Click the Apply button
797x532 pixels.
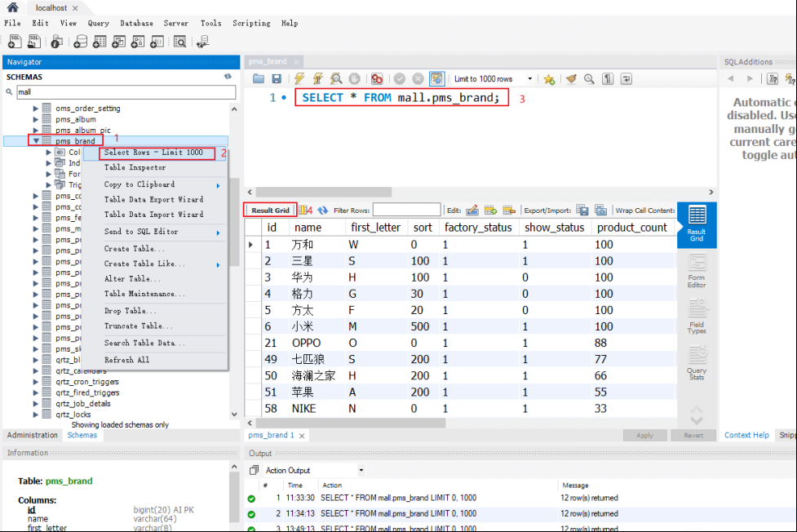coord(645,436)
